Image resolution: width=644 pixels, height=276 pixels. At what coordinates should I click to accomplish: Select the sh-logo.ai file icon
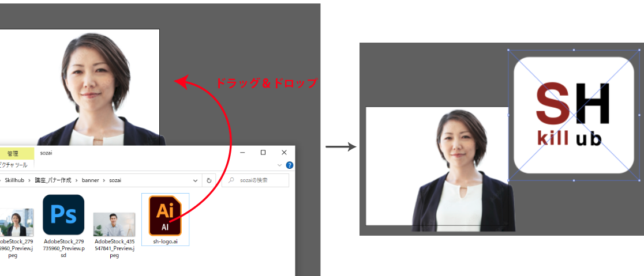click(x=165, y=215)
